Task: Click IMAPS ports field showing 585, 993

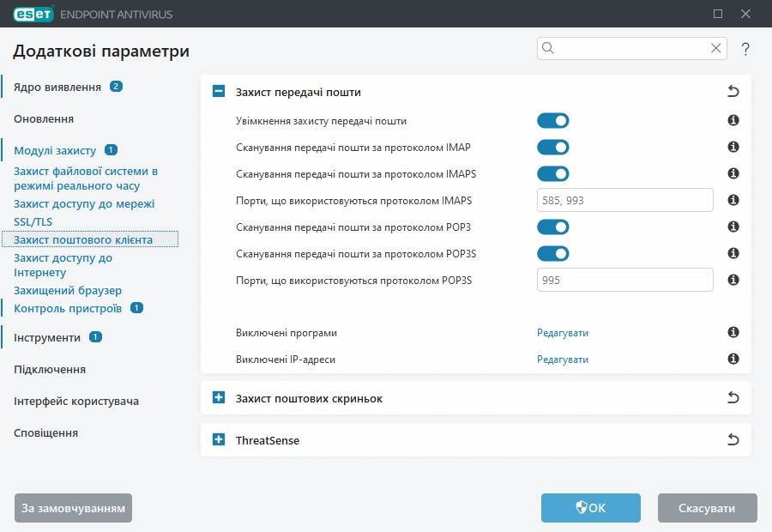Action: point(624,200)
